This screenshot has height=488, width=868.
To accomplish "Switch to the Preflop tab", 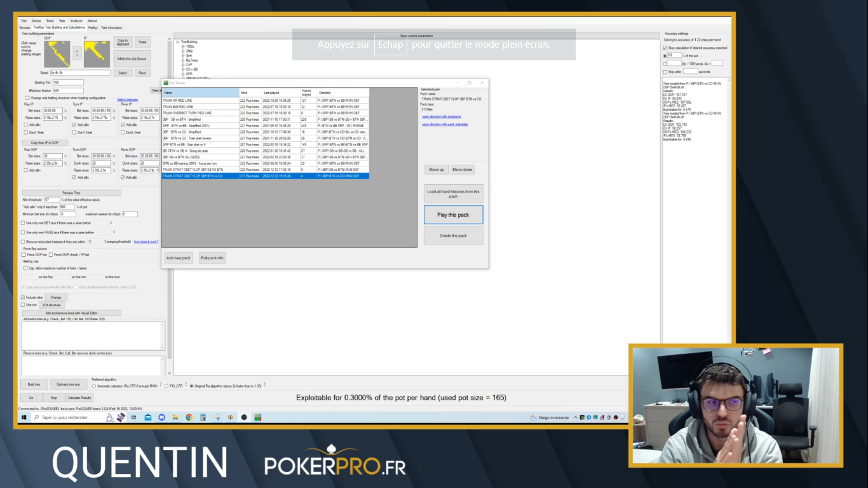I will click(93, 28).
